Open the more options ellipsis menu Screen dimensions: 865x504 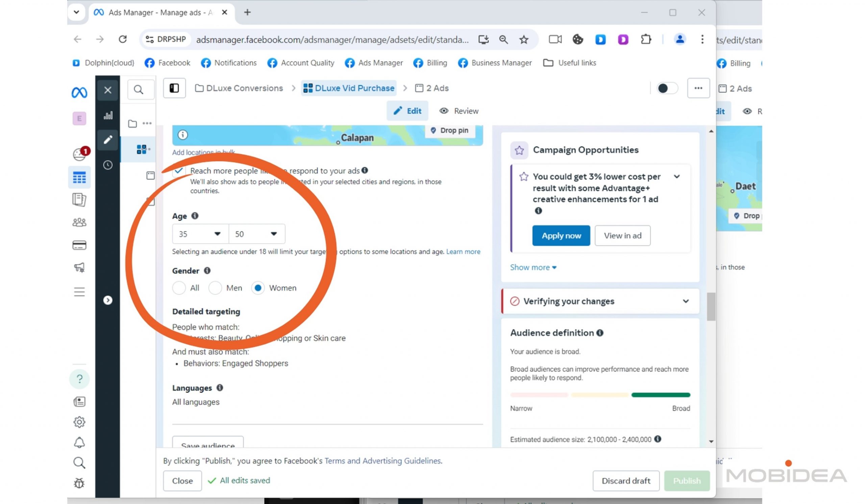[x=698, y=88]
